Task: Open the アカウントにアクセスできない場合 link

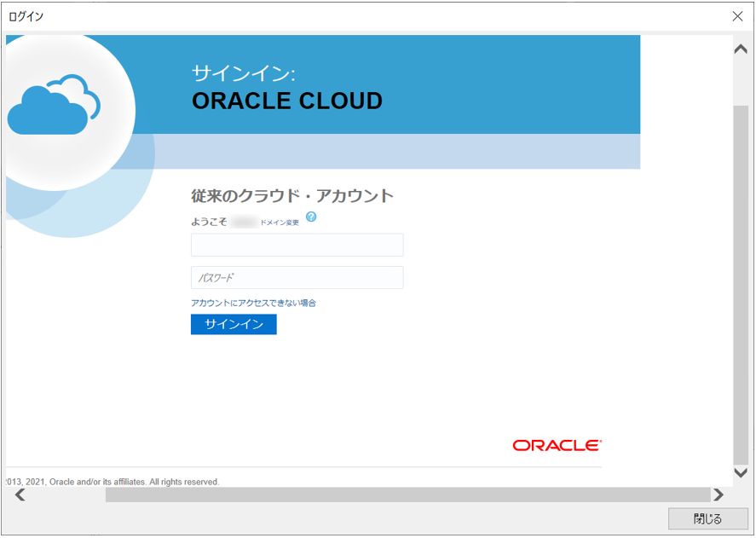Action: (253, 303)
